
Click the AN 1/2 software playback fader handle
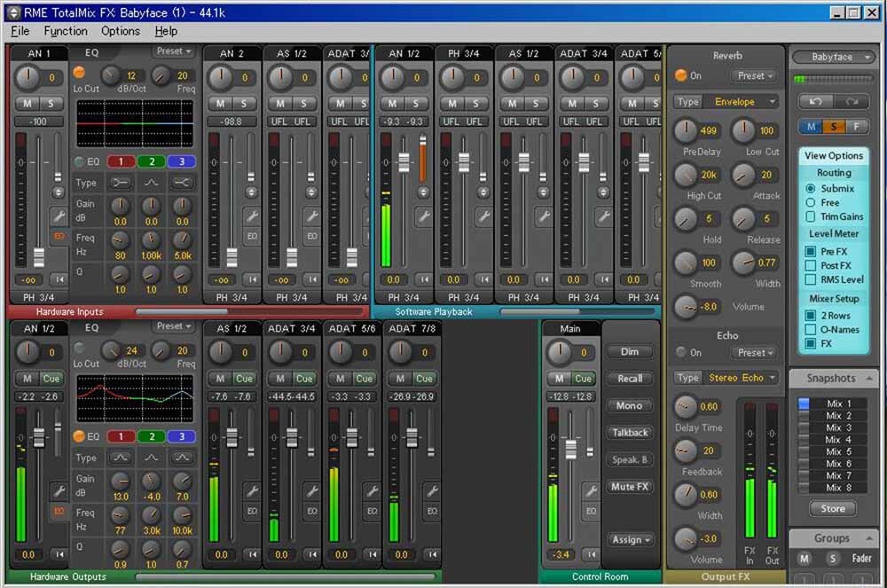coord(404,162)
